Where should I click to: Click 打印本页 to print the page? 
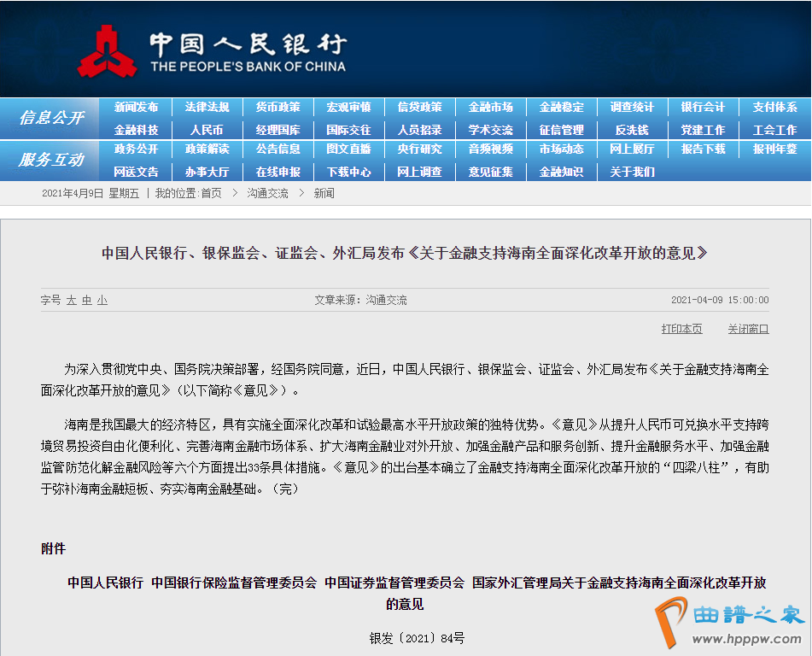[681, 329]
